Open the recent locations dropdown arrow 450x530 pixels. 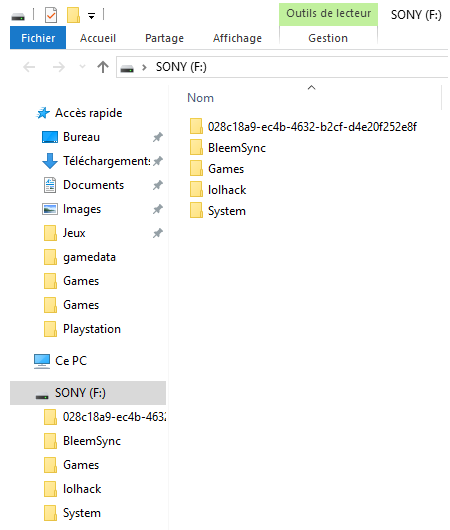coord(82,67)
